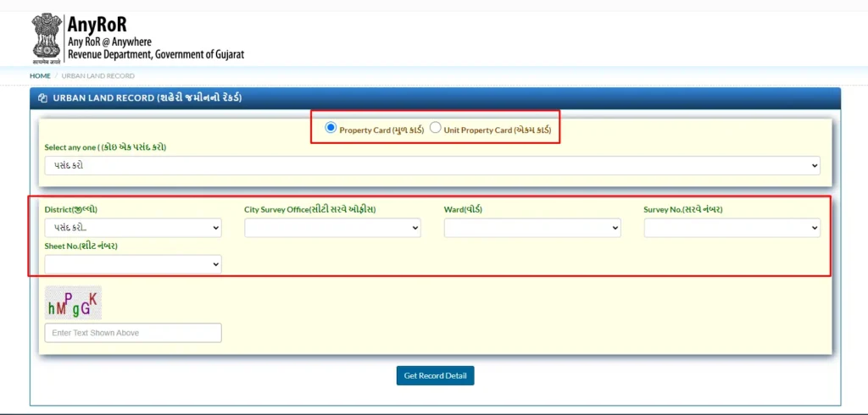Go to HOME breadcrumb link
Viewport: 868px width, 415px height.
pyautogui.click(x=40, y=76)
